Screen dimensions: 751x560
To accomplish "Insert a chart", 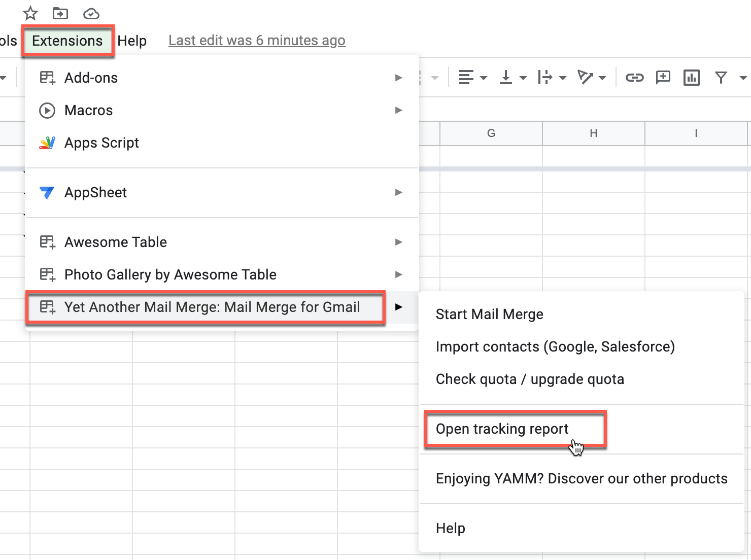I will point(691,78).
